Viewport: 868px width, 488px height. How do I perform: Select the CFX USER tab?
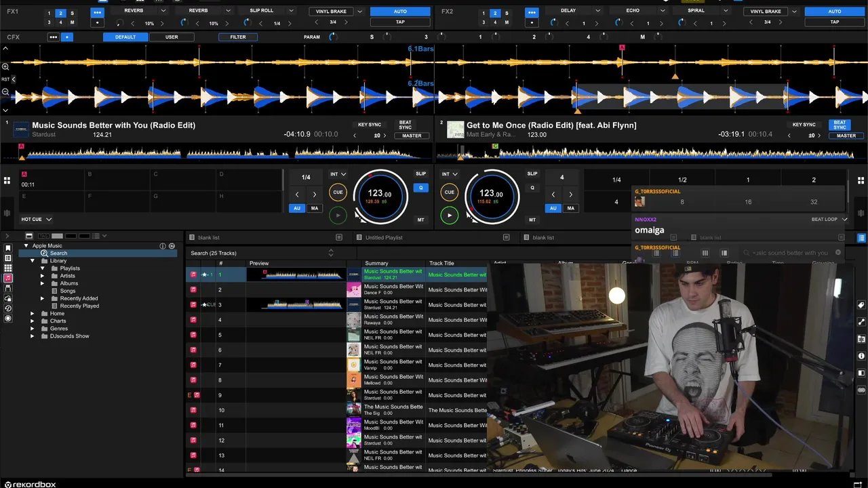(172, 37)
